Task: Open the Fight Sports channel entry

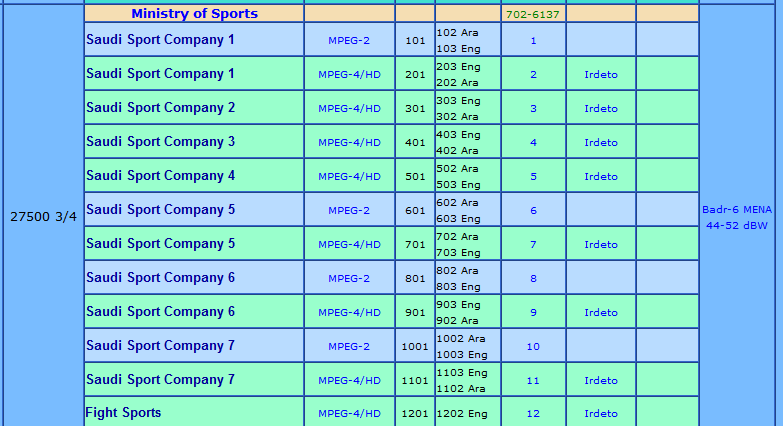Action: 123,413
